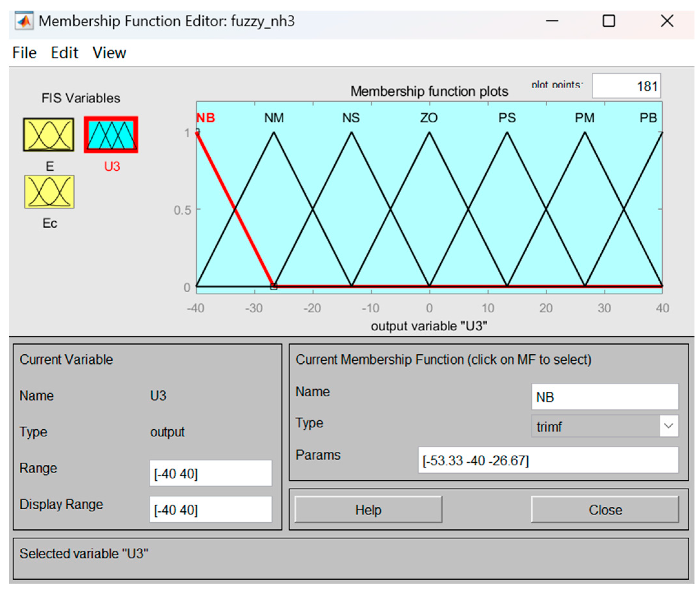
Task: Click the PS membership function label
Action: (507, 118)
